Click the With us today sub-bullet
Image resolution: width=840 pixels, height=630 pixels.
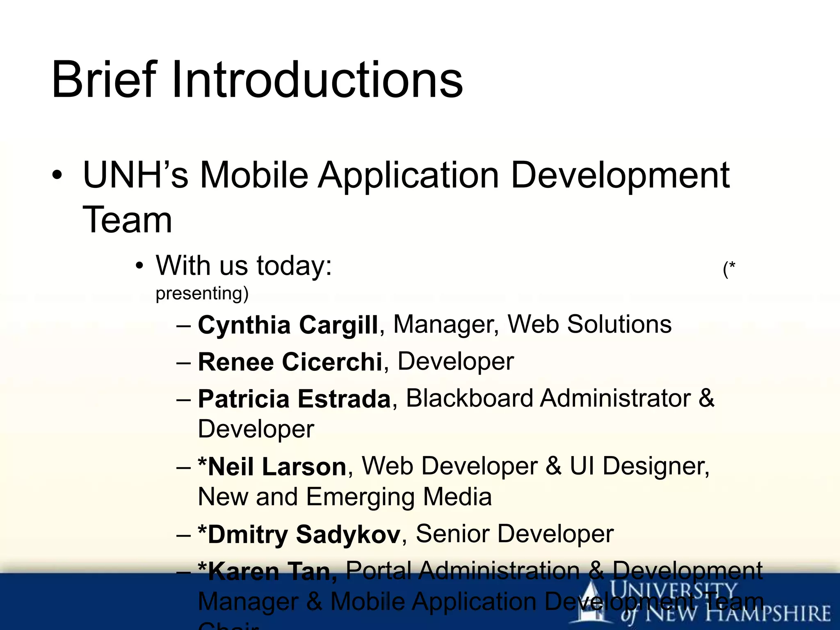point(244,266)
